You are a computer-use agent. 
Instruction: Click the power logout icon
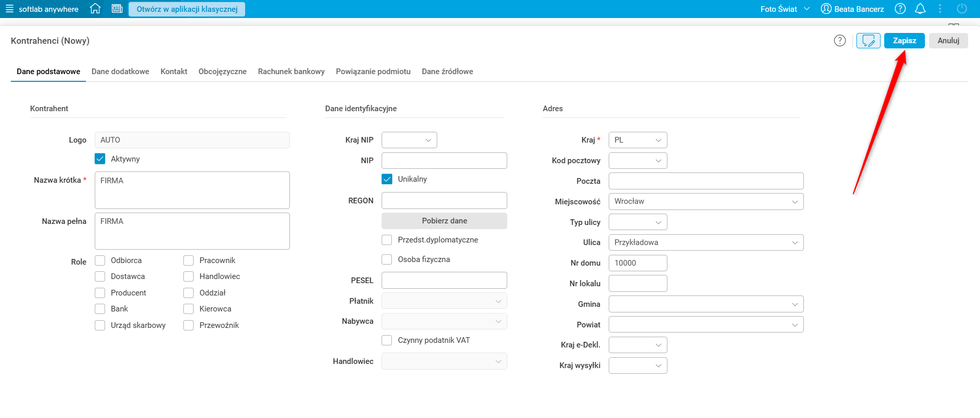961,9
